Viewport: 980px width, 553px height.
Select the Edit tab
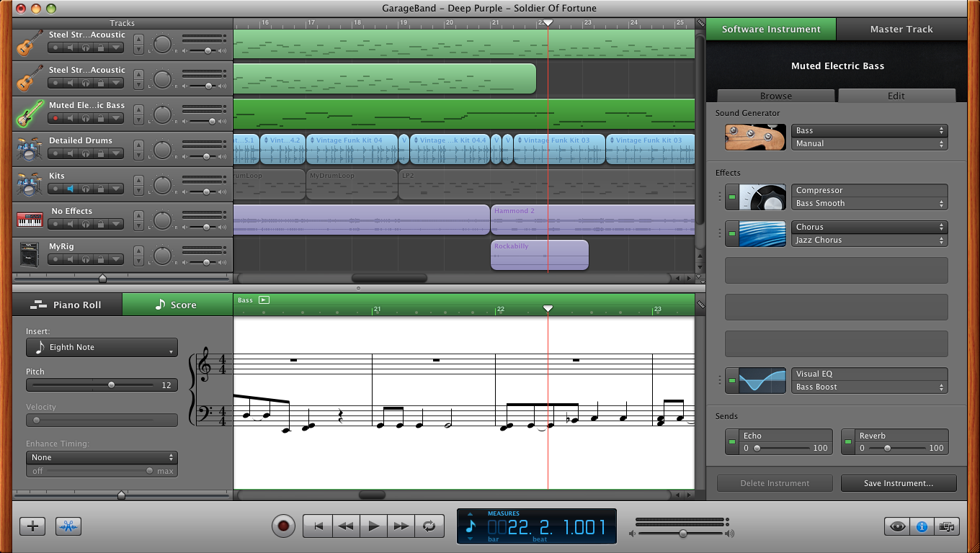[896, 96]
